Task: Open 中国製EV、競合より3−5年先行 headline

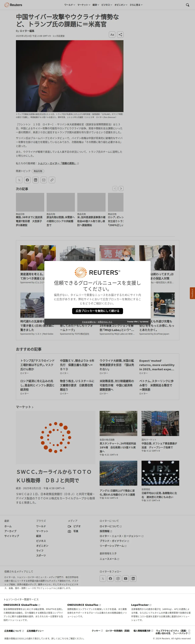Action: [x=77, y=365]
